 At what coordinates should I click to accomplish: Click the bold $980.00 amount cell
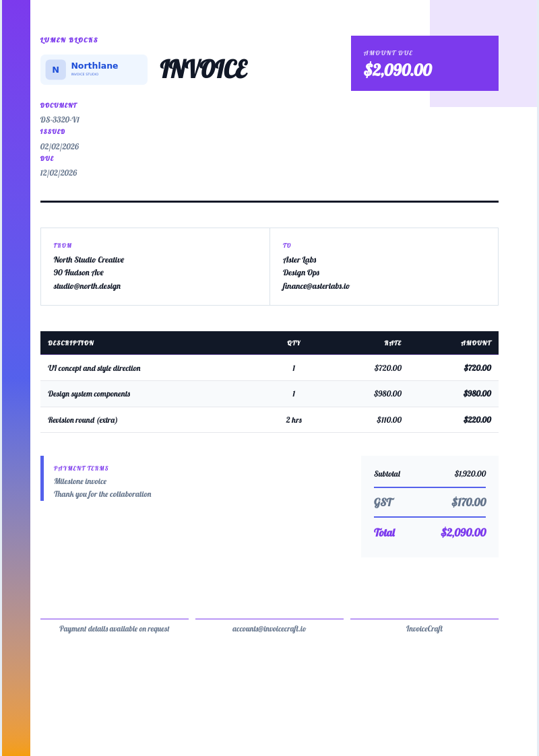(477, 393)
